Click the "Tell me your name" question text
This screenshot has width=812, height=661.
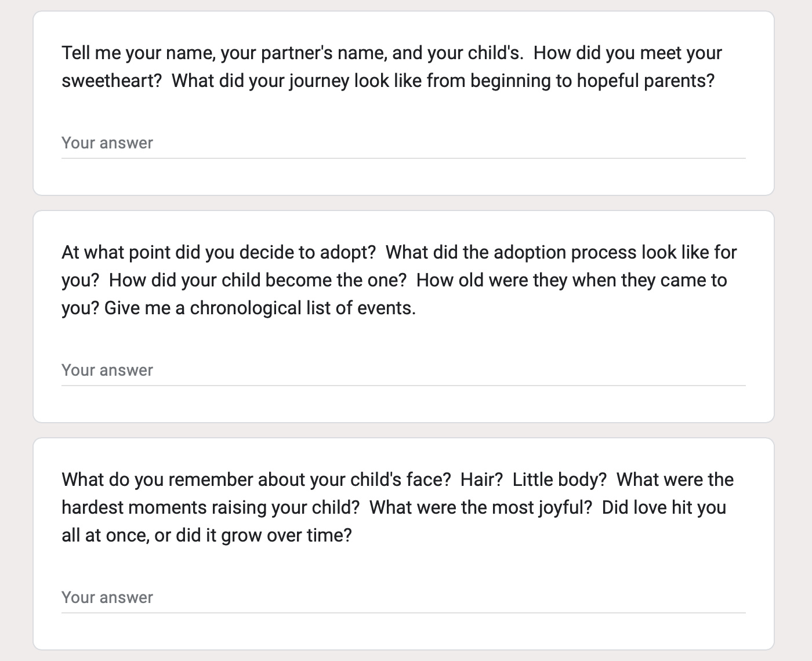coord(293,53)
